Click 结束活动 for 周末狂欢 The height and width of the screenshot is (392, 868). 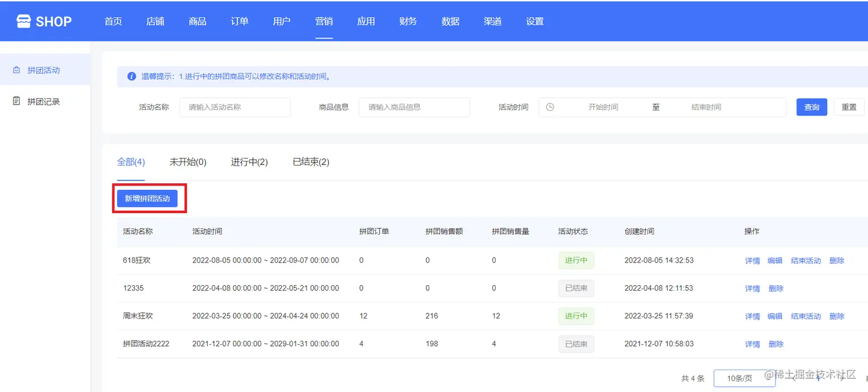click(806, 316)
